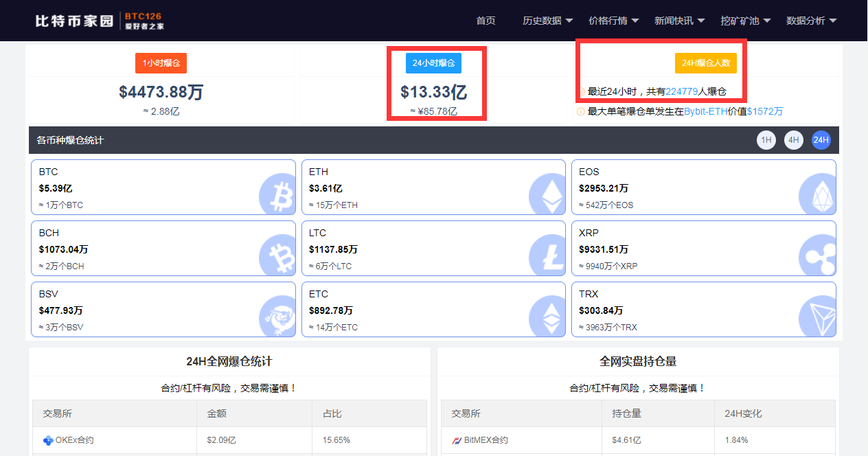The height and width of the screenshot is (456, 868).
Task: Open the OKEx合约 exchange link
Action: [x=74, y=440]
